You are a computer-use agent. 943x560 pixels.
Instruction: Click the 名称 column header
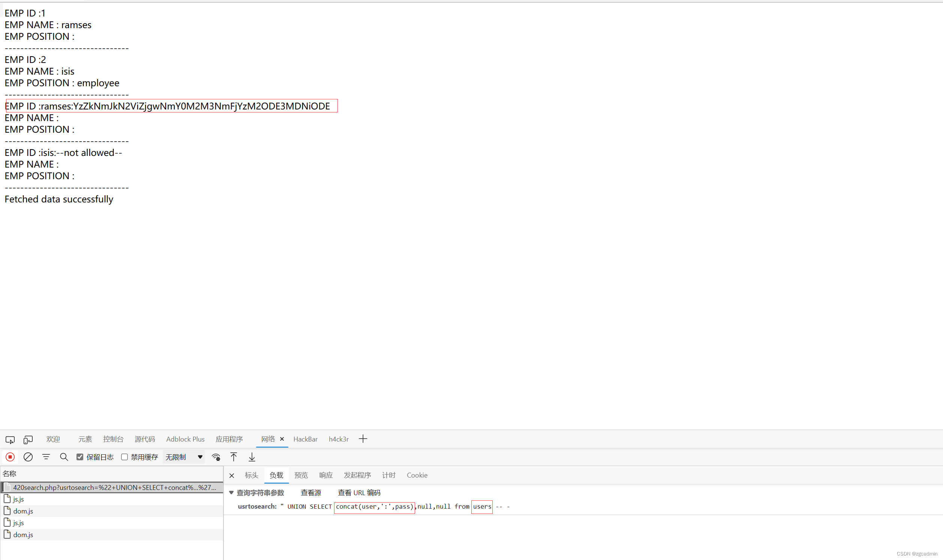pyautogui.click(x=112, y=473)
